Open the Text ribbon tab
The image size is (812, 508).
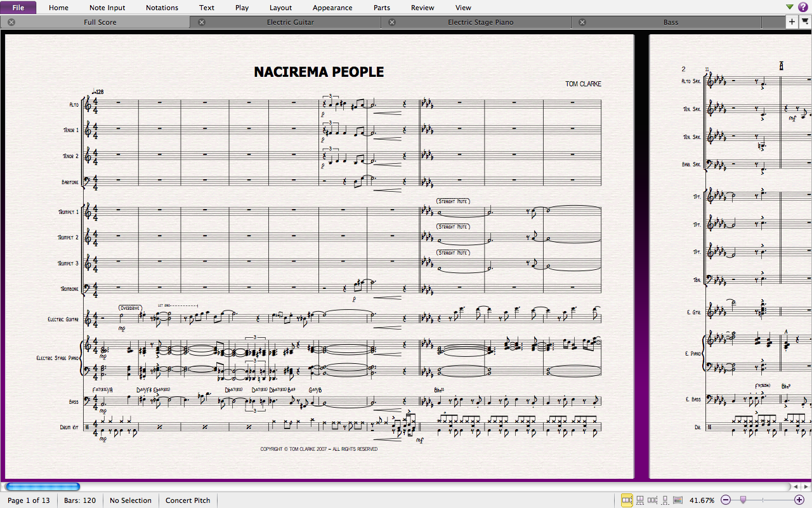(207, 8)
